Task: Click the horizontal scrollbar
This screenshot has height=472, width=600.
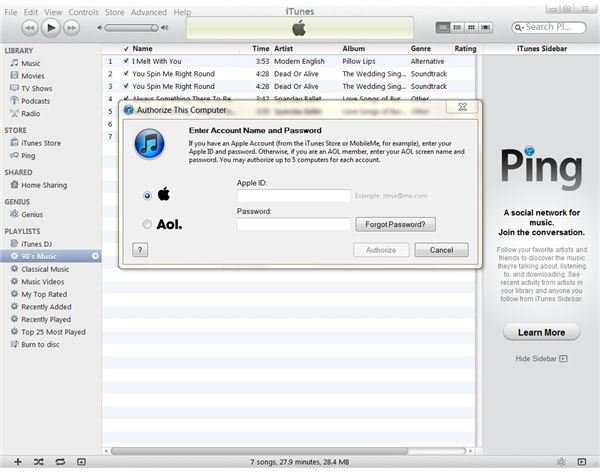Action: [259, 451]
